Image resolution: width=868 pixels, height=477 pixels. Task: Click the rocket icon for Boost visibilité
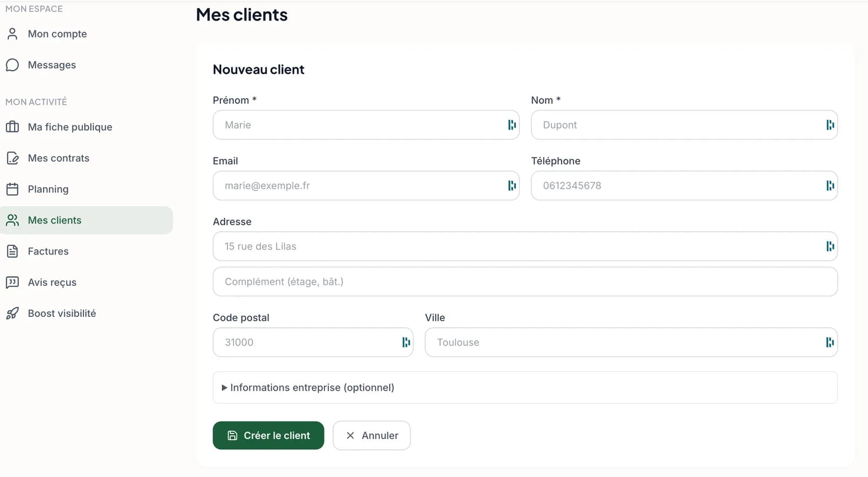pyautogui.click(x=12, y=313)
